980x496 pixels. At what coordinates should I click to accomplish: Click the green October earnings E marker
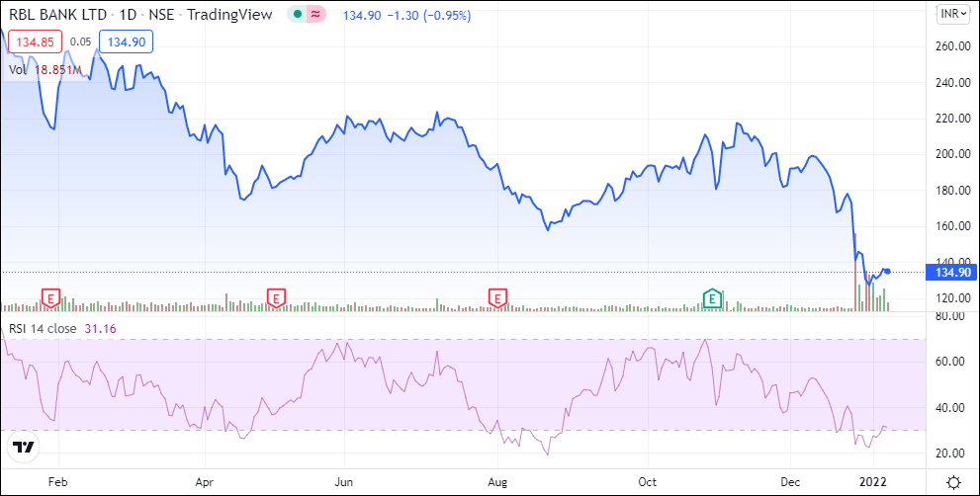point(712,298)
